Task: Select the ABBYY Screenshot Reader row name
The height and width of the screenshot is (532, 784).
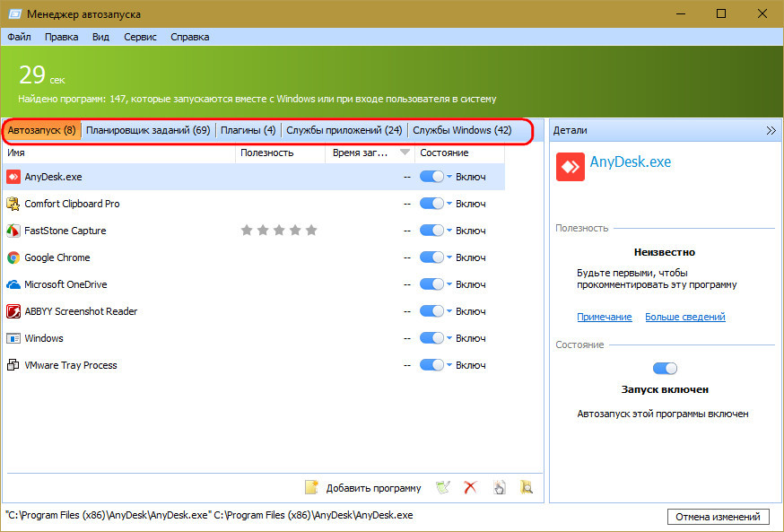Action: click(81, 311)
